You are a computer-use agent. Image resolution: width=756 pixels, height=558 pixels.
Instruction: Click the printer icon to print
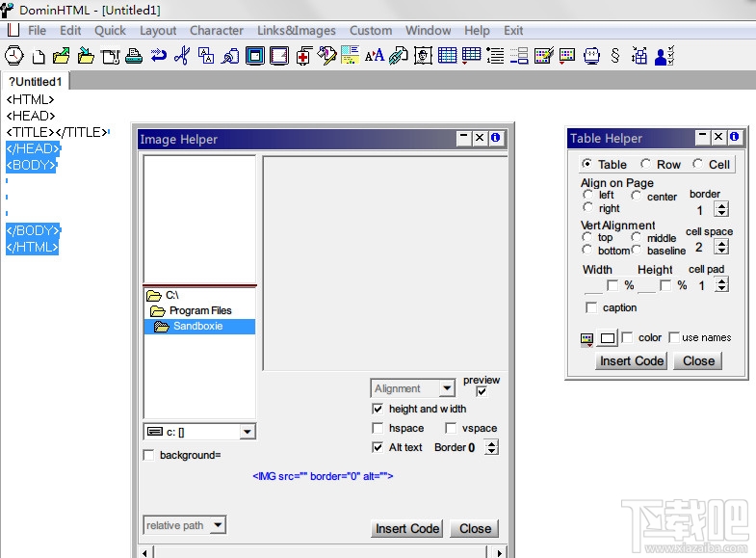pos(134,57)
